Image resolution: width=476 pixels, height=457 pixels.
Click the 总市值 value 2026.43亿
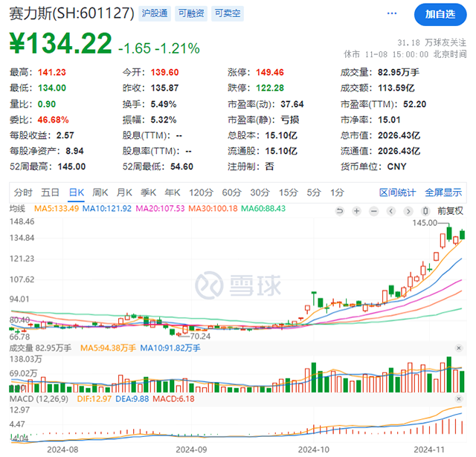[x=399, y=135]
